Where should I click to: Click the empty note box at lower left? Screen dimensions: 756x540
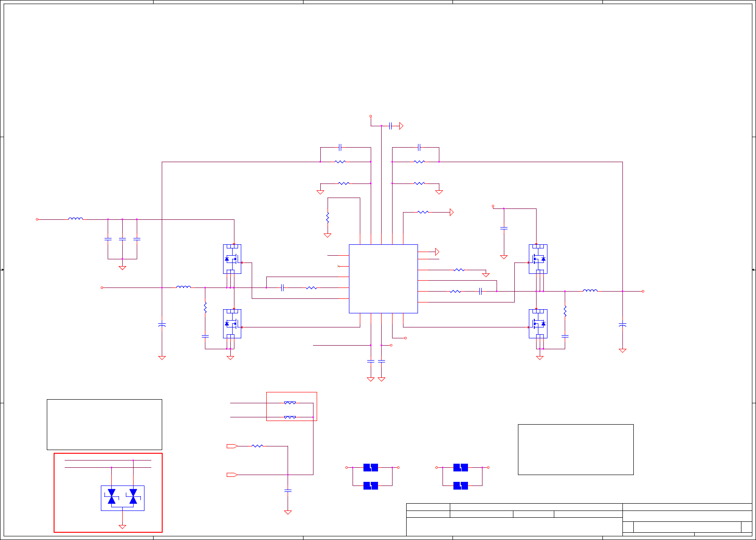point(104,424)
